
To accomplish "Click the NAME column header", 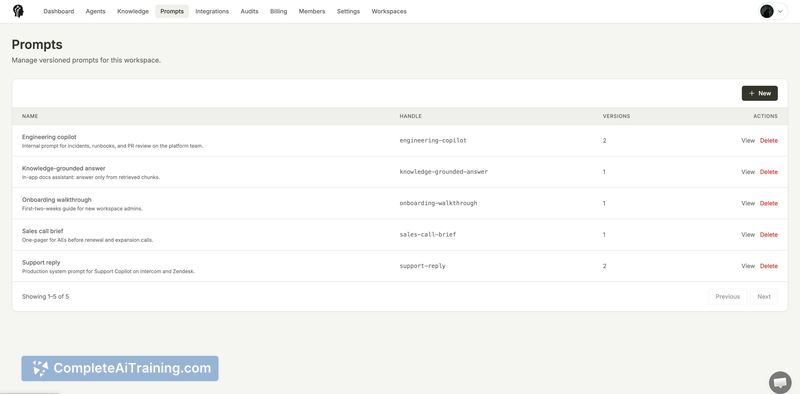I will tap(30, 116).
